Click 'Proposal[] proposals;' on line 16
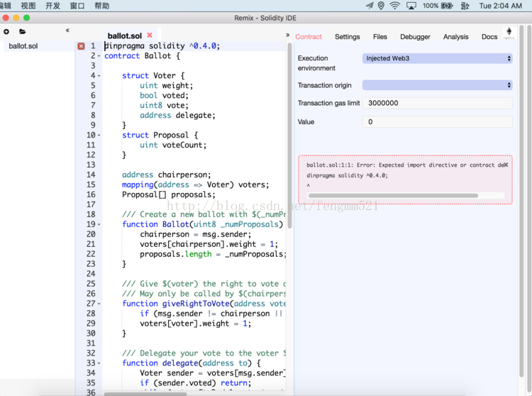The height and width of the screenshot is (396, 532). (169, 194)
